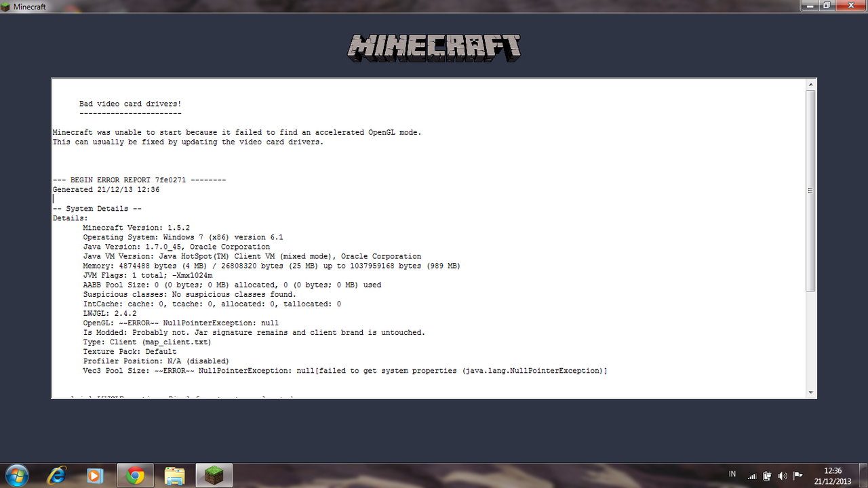
Task: Open the Action Center flag icon
Action: point(798,476)
